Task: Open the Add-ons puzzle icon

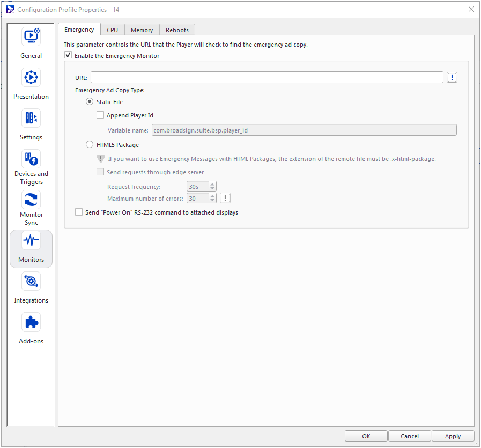Action: tap(31, 322)
